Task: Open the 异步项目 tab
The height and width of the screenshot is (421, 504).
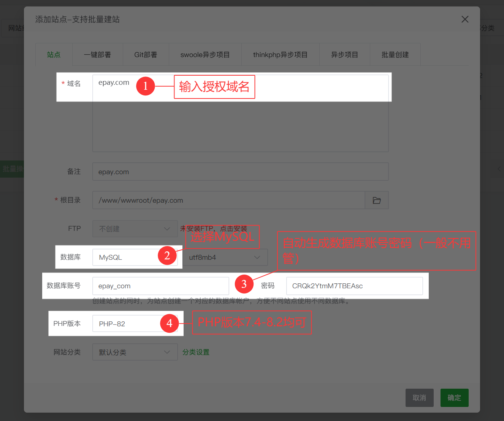Action: (x=344, y=55)
